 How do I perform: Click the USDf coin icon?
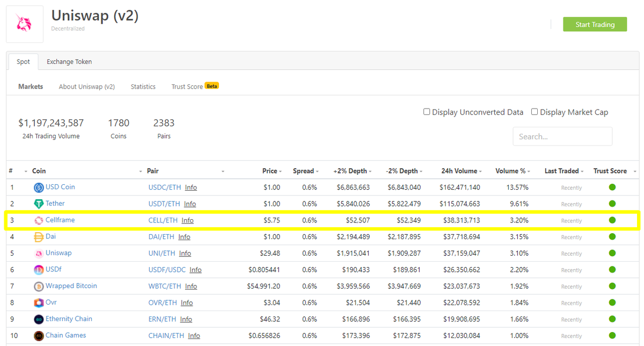click(39, 270)
